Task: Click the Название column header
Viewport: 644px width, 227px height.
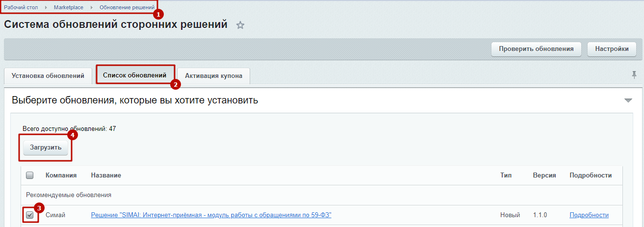Action: tap(106, 175)
